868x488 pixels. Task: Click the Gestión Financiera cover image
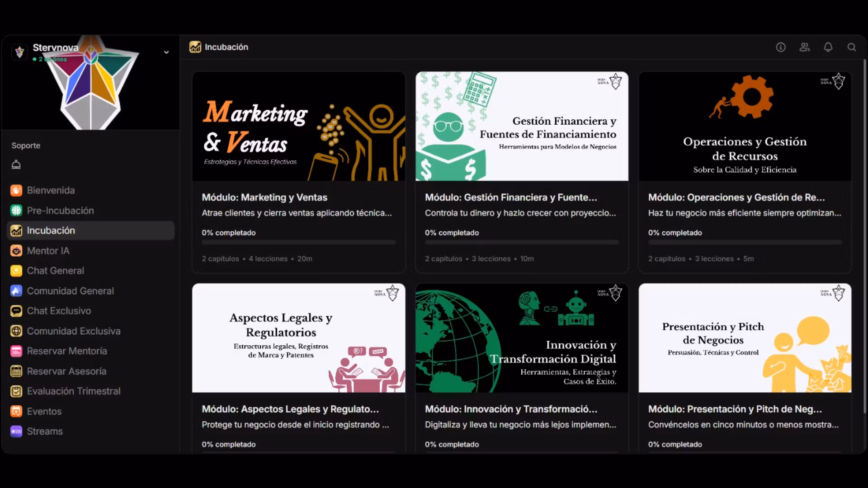pos(522,126)
